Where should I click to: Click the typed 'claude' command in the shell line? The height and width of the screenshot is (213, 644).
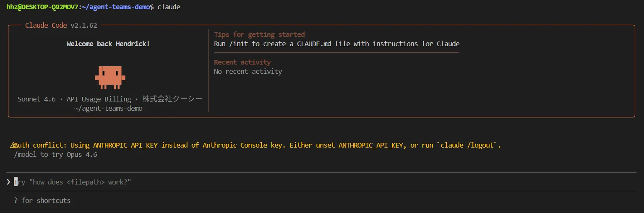(169, 7)
